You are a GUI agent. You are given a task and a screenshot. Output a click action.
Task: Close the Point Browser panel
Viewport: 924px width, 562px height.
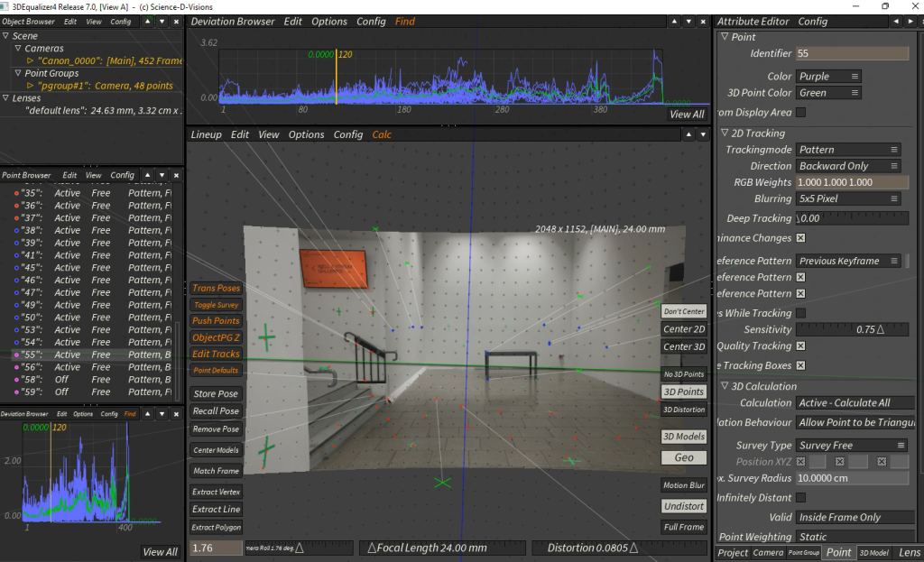pos(176,175)
